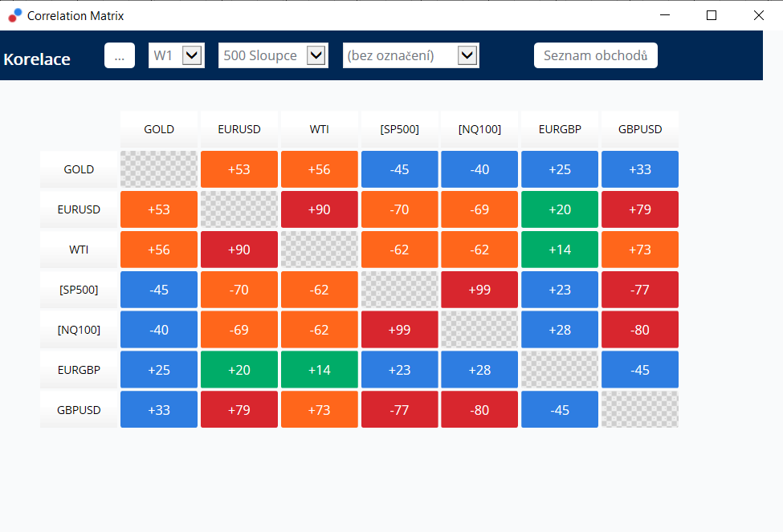The image size is (783, 532).
Task: Click [NQ100] row [SP500] cell +99
Action: [x=399, y=330]
